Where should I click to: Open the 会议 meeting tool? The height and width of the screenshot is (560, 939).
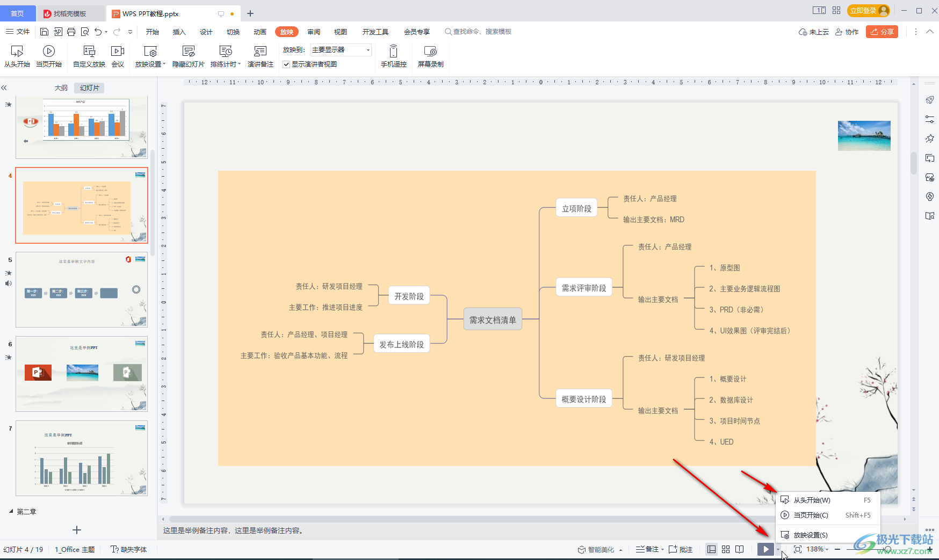(x=118, y=56)
